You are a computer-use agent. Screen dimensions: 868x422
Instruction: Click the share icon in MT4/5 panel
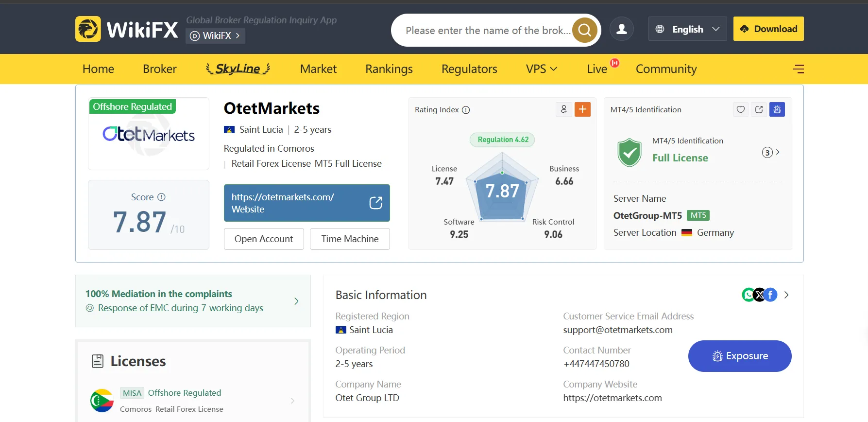[759, 109]
